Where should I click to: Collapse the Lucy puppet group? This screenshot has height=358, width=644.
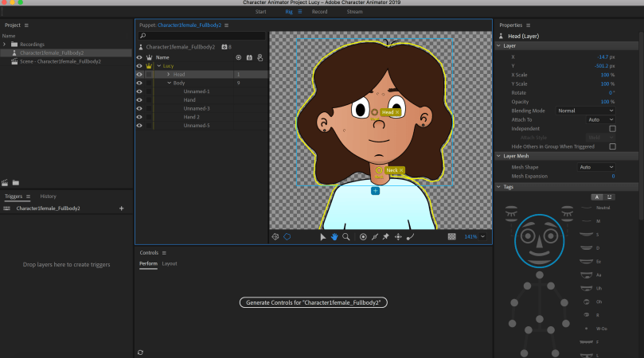coord(159,66)
